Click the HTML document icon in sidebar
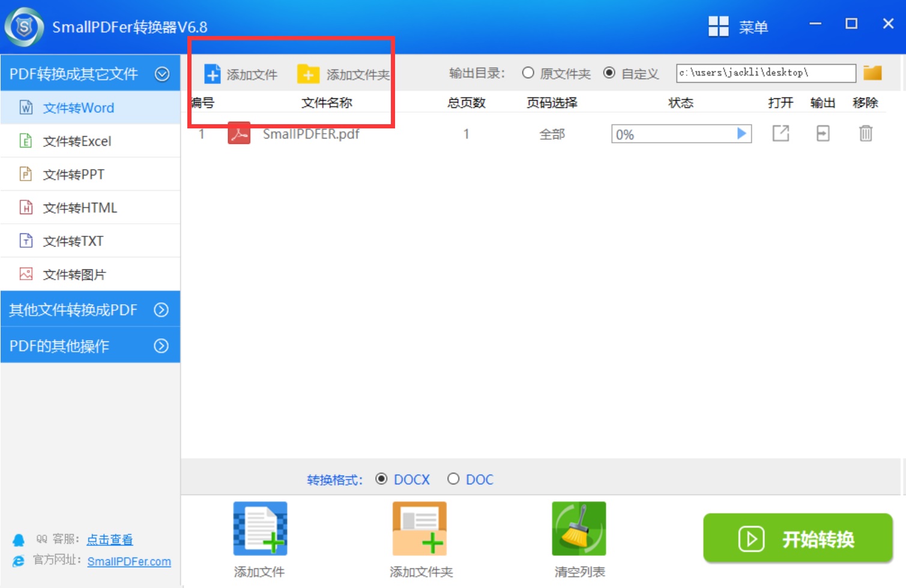906x588 pixels. pos(26,208)
